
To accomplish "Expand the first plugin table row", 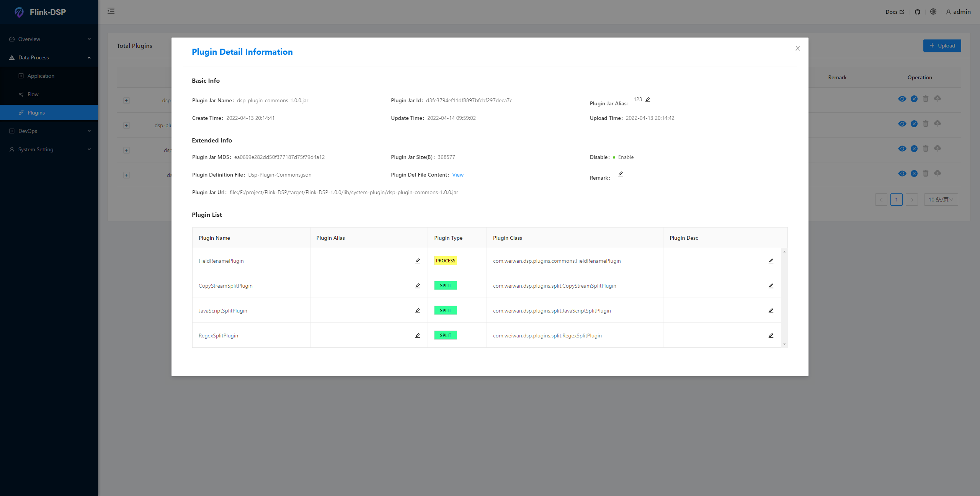I will [126, 101].
